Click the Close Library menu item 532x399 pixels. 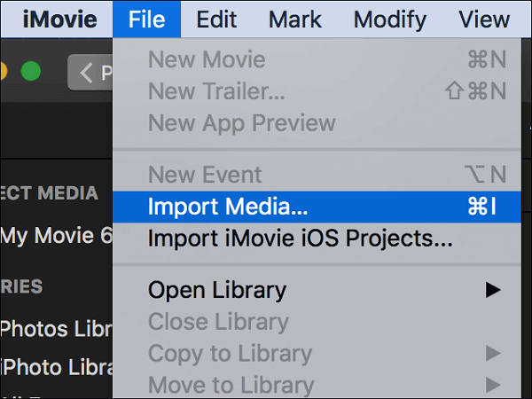click(x=218, y=321)
